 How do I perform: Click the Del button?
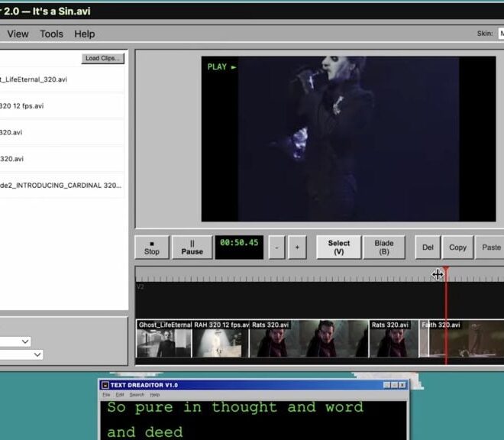coord(428,247)
